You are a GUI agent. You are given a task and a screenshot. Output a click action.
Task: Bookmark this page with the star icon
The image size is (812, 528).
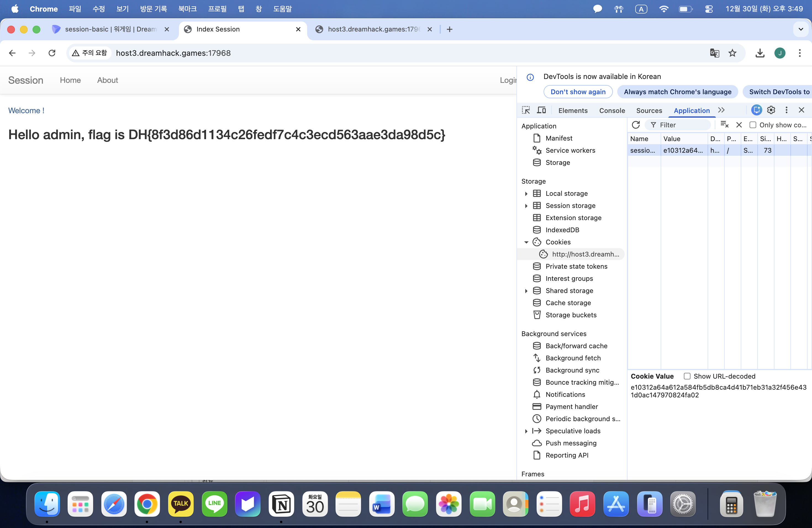732,53
